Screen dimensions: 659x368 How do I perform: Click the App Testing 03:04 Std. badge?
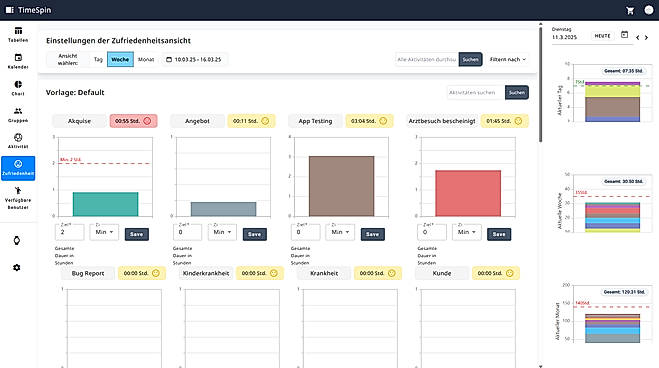(x=369, y=121)
